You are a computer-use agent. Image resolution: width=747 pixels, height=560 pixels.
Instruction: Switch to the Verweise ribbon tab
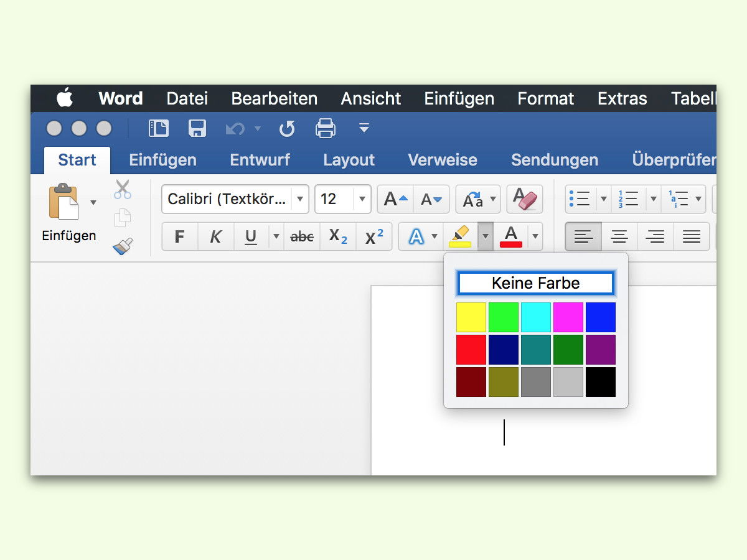coord(443,160)
